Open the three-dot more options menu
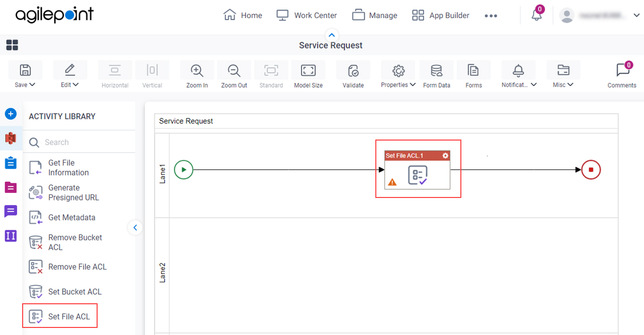The height and width of the screenshot is (335, 644). tap(491, 16)
